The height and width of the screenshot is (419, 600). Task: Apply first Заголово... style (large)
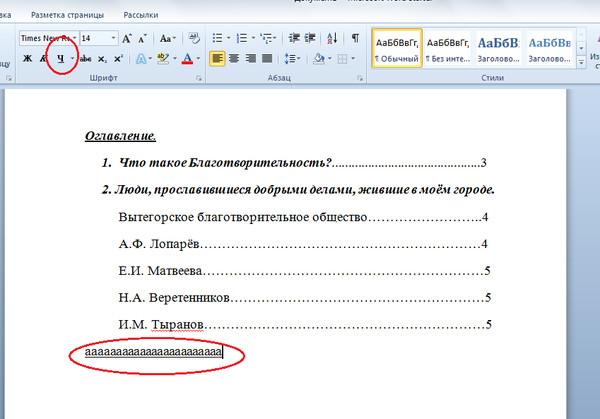pos(499,48)
